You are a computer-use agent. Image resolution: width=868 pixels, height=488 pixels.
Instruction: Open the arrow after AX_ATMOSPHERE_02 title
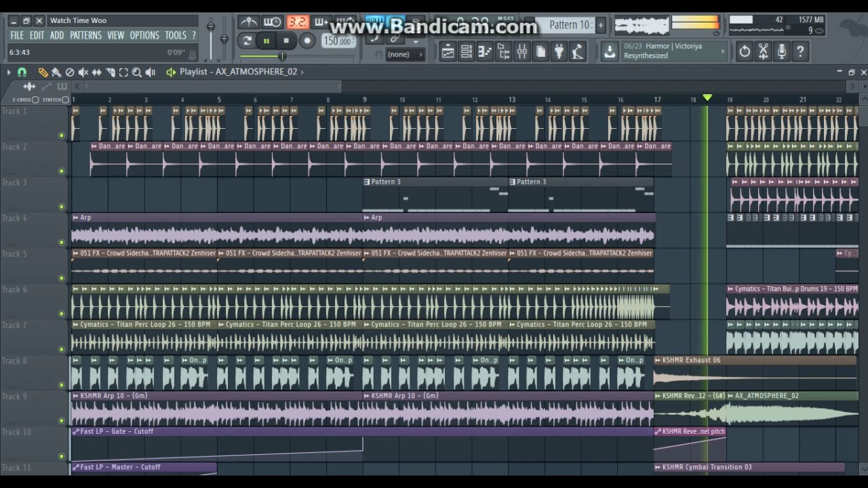(x=302, y=71)
